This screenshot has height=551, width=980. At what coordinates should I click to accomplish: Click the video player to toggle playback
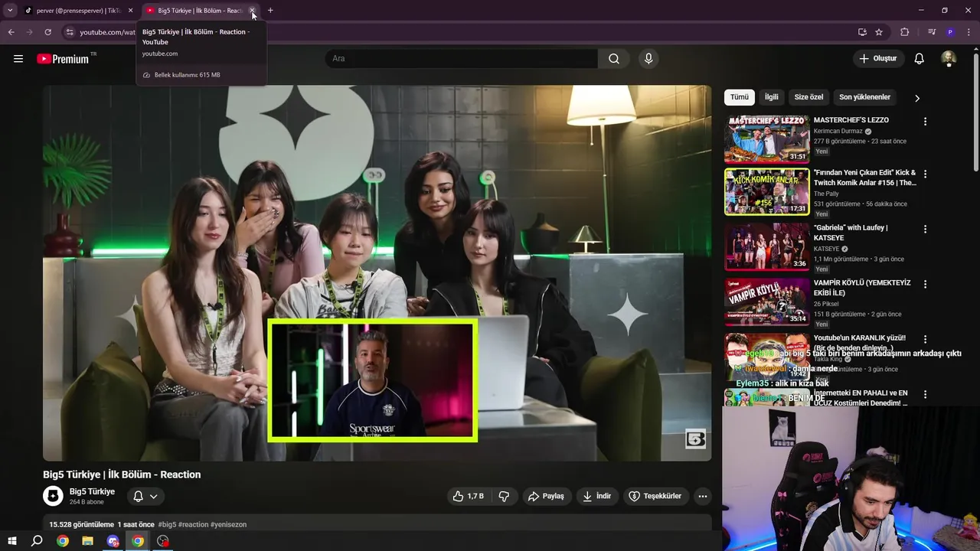pyautogui.click(x=377, y=273)
